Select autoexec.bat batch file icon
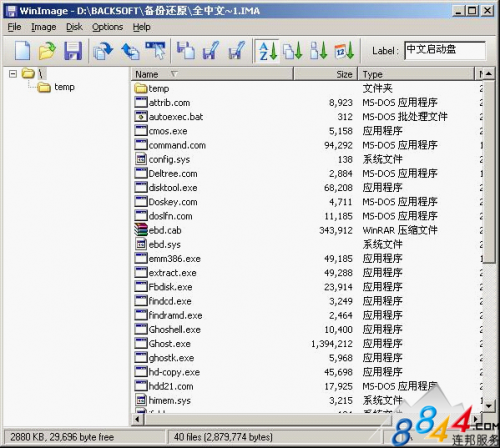This screenshot has height=448, width=500. tap(141, 116)
